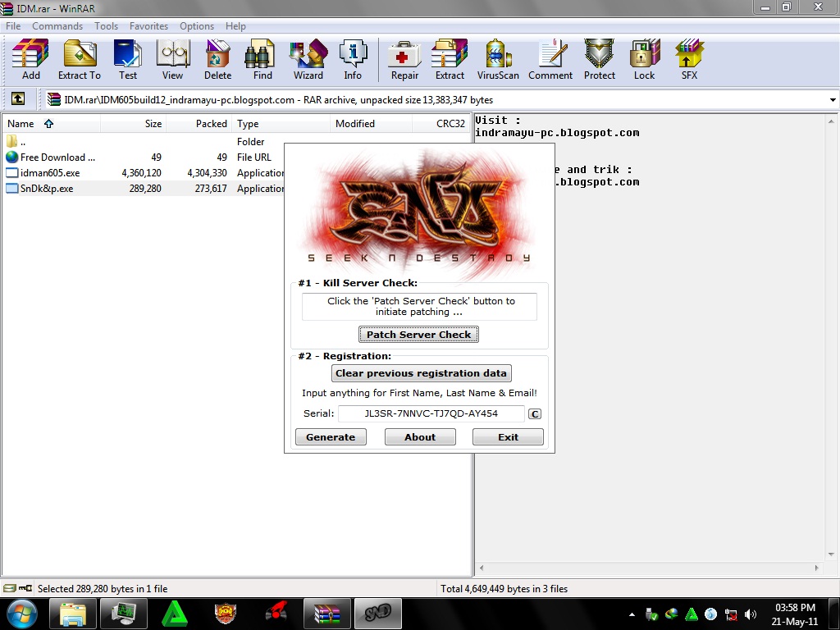Click the SND keygen taskbar button
Viewport: 840px width, 630px height.
pos(377,614)
